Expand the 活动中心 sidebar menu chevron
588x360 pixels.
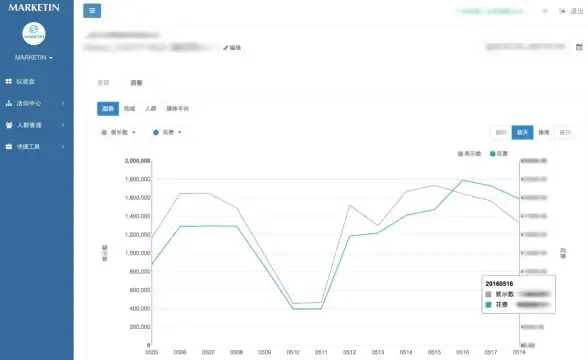pos(63,103)
